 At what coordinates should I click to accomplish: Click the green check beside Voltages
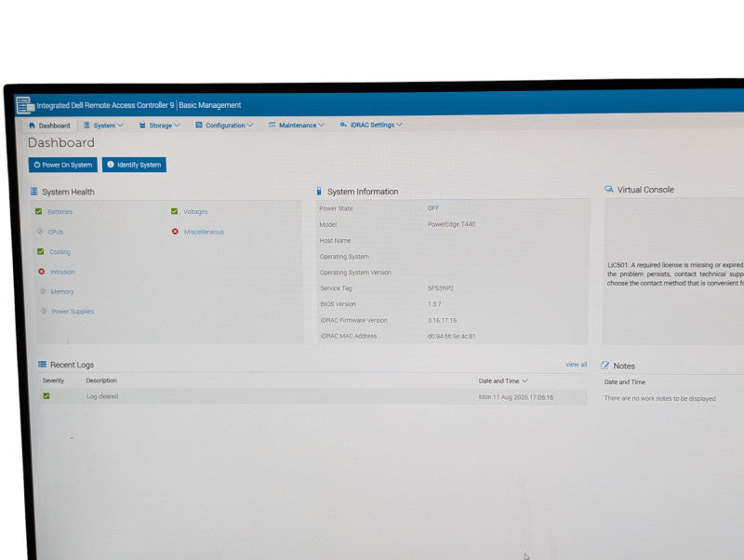[174, 211]
